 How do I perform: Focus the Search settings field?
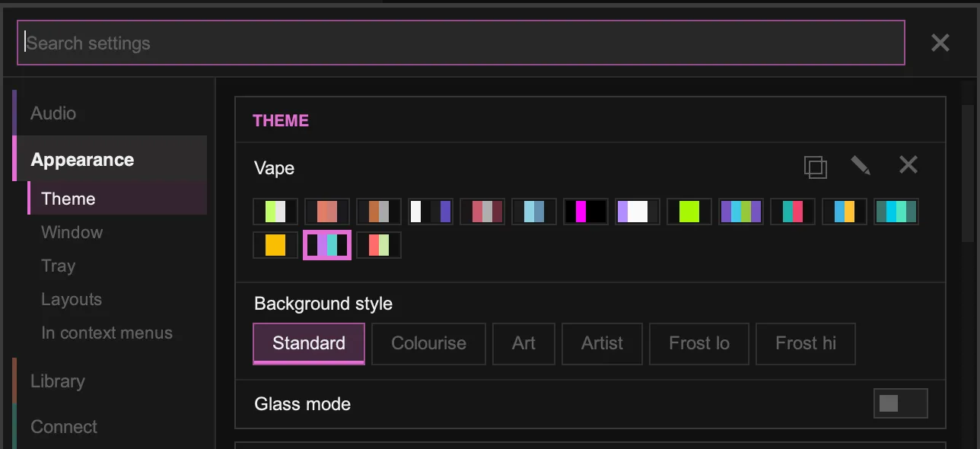point(461,43)
